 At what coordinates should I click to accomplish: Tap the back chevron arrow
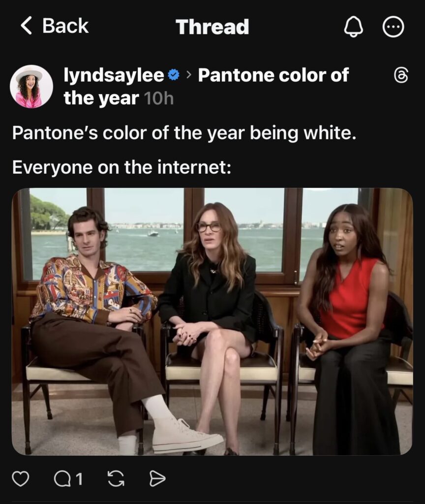pyautogui.click(x=27, y=26)
